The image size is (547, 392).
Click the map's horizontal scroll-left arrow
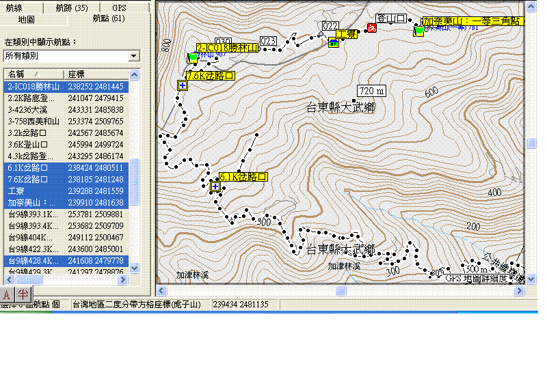coord(161,290)
